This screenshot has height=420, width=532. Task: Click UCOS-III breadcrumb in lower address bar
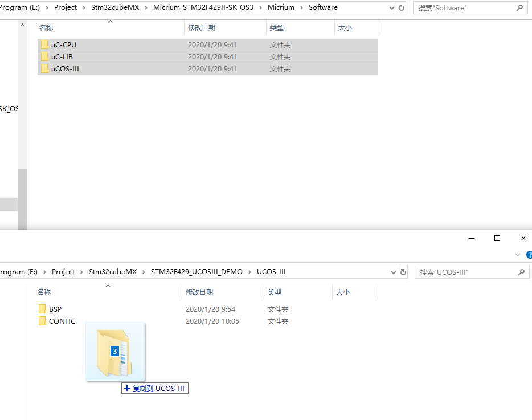click(x=271, y=272)
